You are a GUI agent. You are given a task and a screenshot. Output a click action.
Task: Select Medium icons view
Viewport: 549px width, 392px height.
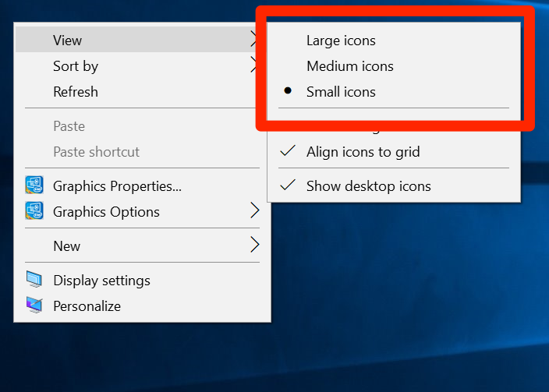(394, 66)
